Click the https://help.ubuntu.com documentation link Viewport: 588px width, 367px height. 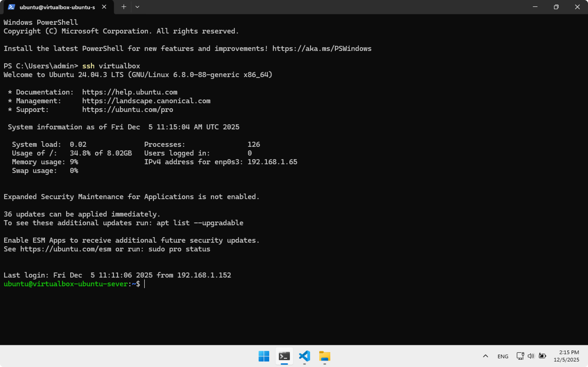[130, 92]
